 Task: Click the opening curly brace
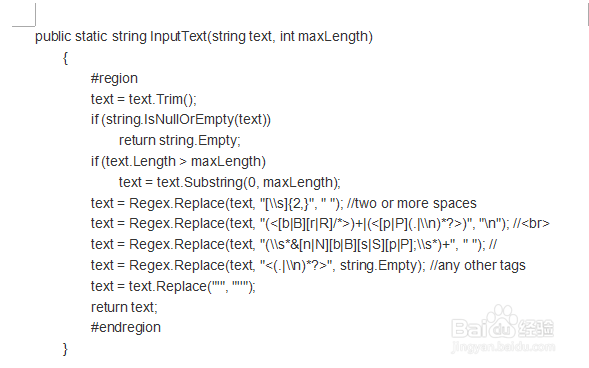pyautogui.click(x=65, y=58)
